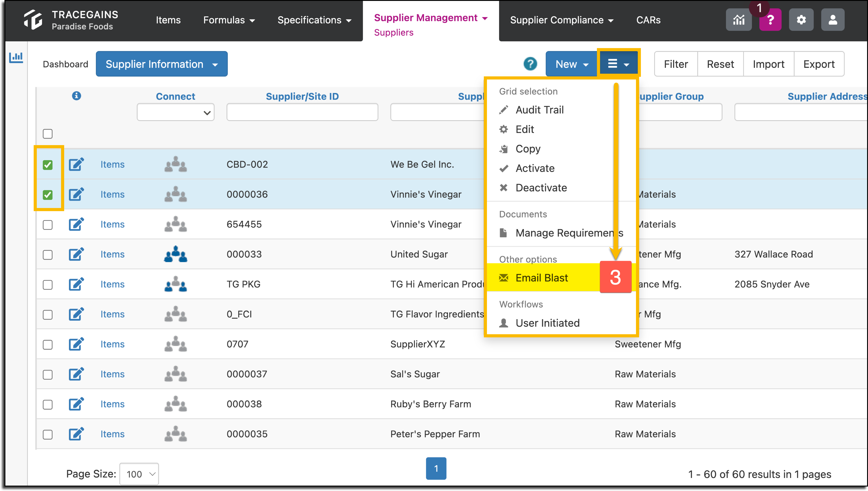
Task: Toggle the select-all header checkbox
Action: pyautogui.click(x=48, y=134)
